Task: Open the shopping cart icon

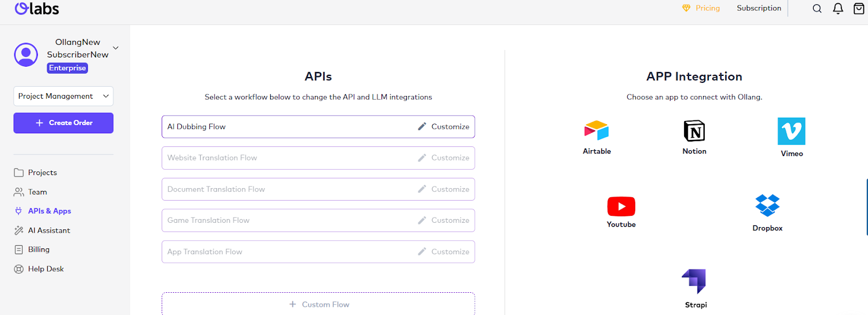Action: coord(858,9)
